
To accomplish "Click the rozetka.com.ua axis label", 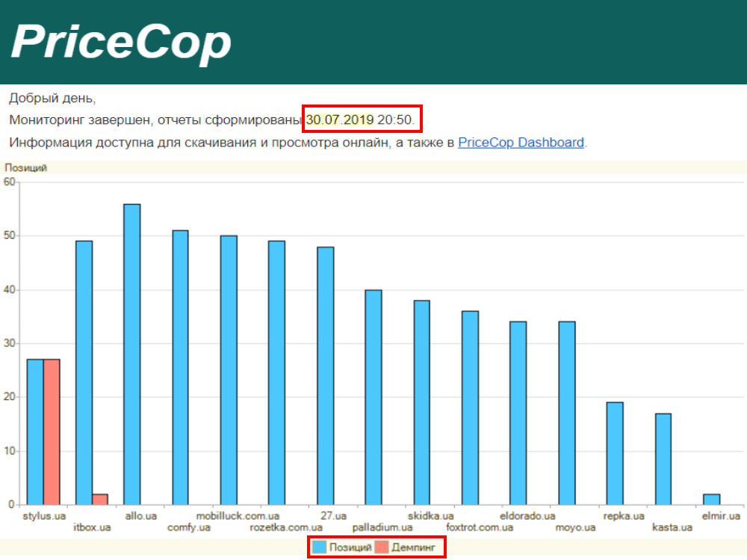I will click(286, 528).
